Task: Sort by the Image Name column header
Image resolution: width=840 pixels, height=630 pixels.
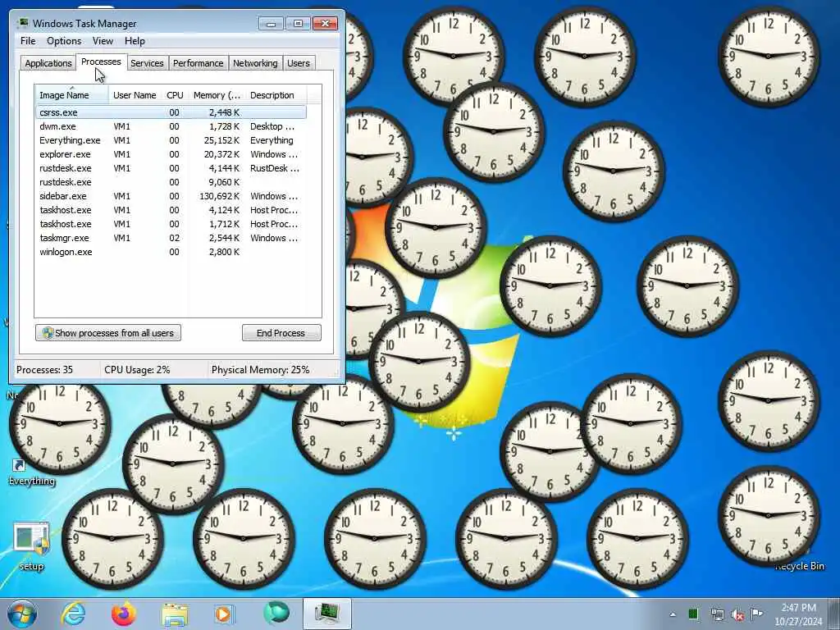Action: pyautogui.click(x=72, y=95)
